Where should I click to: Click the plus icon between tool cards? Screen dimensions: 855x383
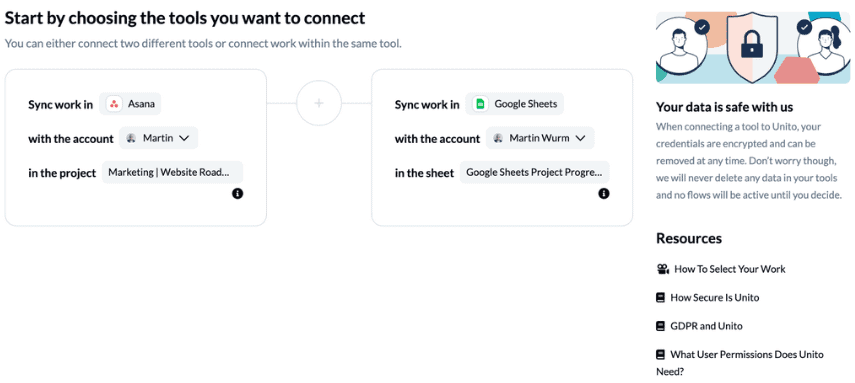tap(319, 103)
